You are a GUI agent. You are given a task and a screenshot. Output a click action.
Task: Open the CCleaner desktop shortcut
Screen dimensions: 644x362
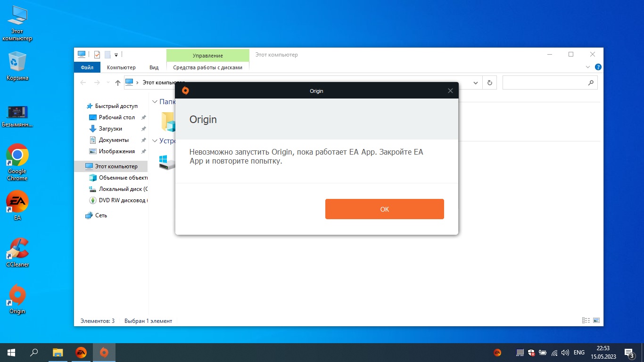tap(17, 253)
